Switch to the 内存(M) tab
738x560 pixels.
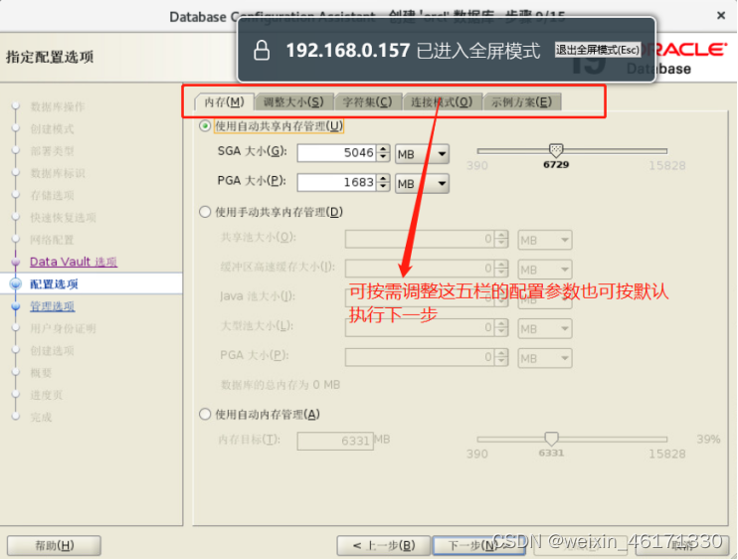tap(224, 102)
